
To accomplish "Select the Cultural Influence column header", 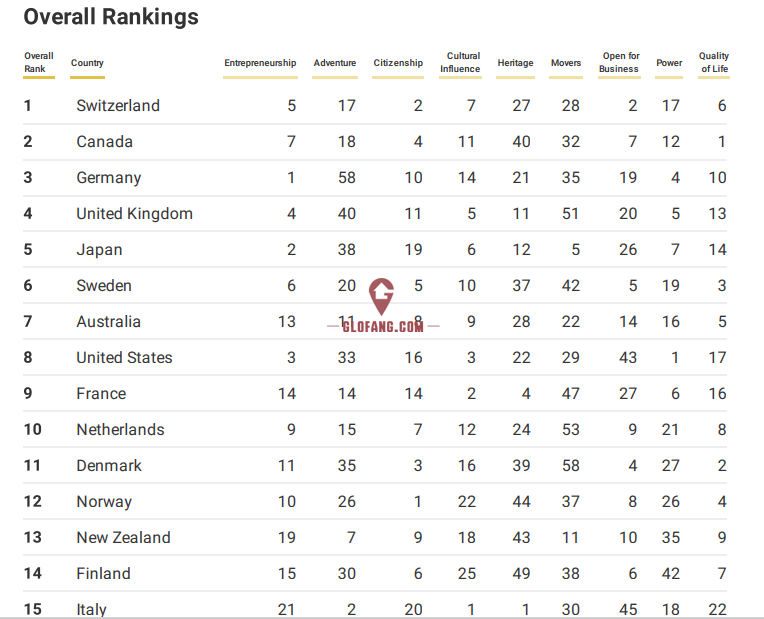I will [463, 63].
